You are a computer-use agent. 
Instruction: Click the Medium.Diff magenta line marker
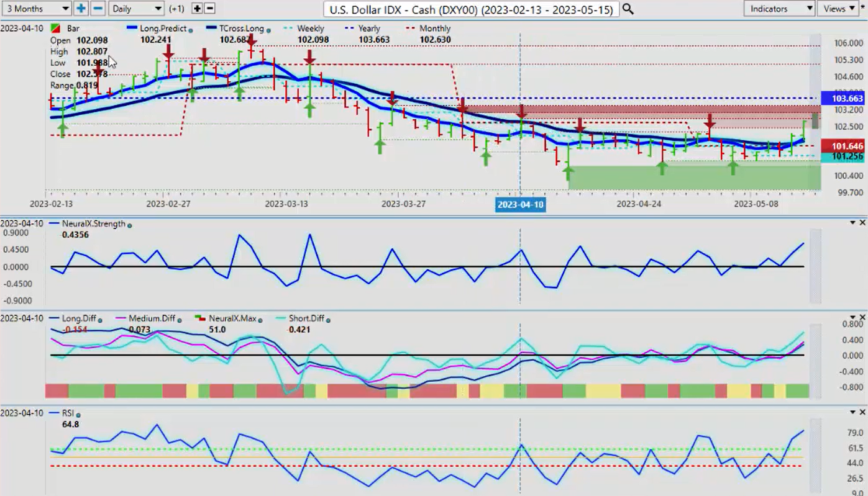tap(122, 318)
